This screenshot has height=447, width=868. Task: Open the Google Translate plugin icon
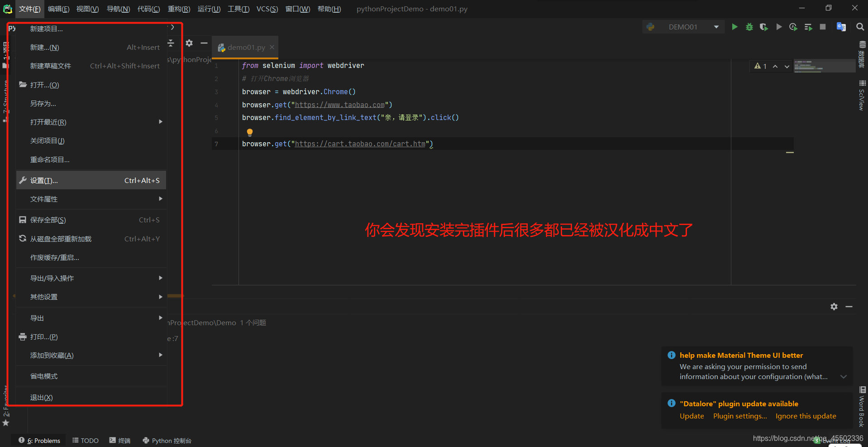pyautogui.click(x=841, y=27)
